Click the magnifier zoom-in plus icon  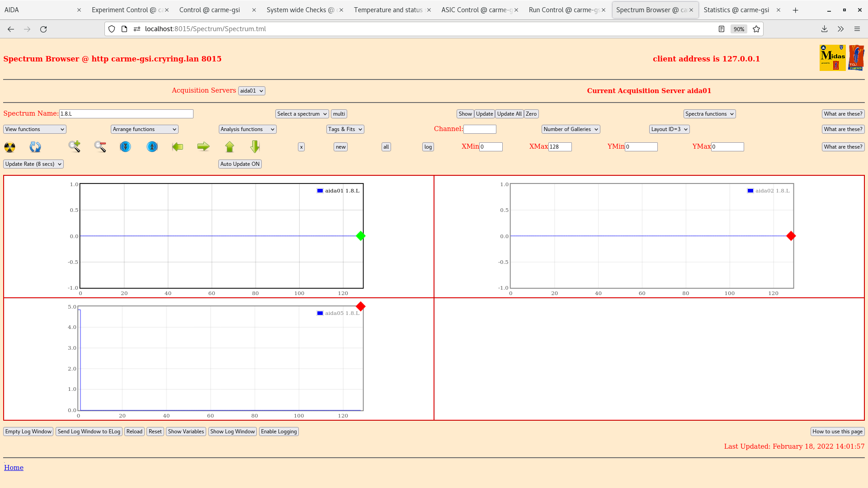click(75, 146)
